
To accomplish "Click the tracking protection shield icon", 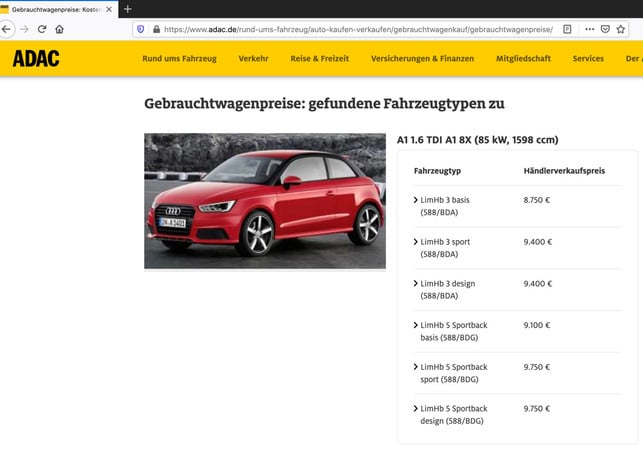I will coord(141,29).
